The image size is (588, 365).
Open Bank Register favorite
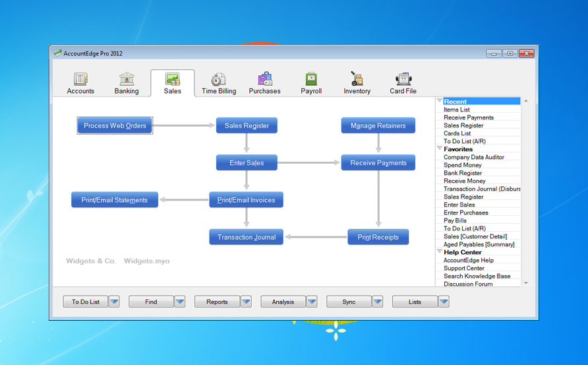pos(463,173)
